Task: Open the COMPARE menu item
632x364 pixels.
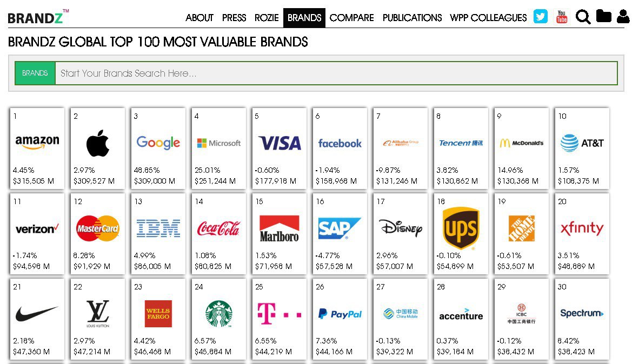Action: click(351, 18)
